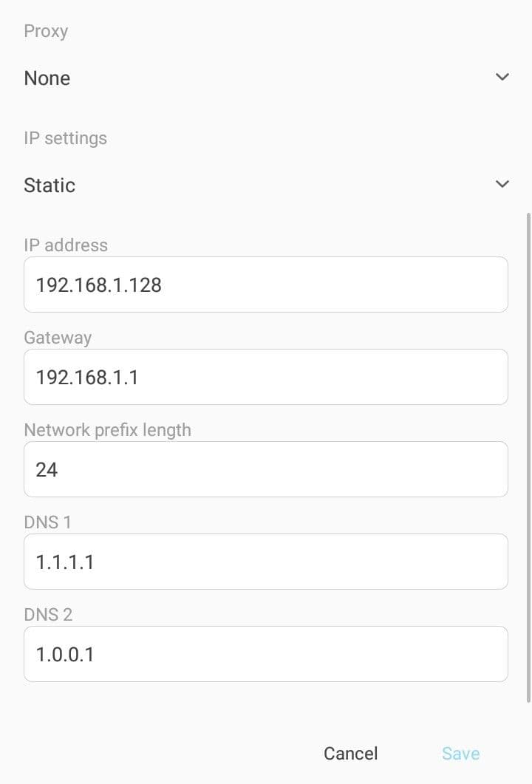
Task: Expand the IP settings chevron arrow
Action: [502, 184]
